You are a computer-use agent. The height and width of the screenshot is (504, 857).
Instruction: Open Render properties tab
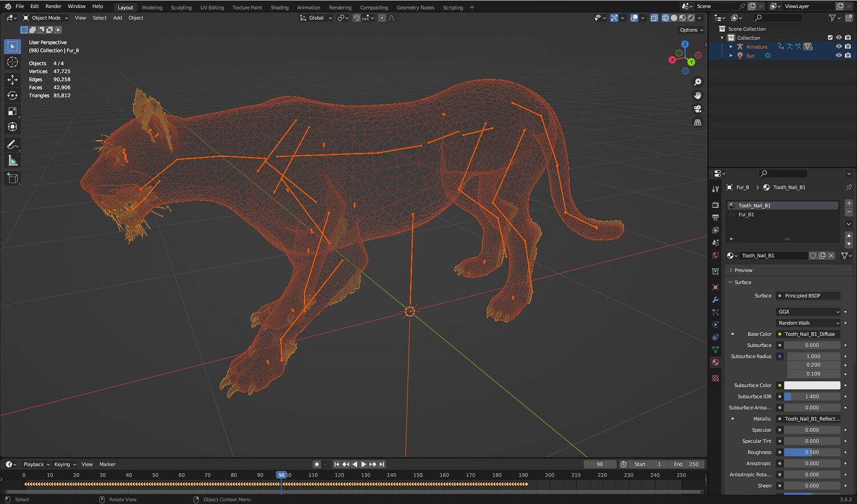[x=715, y=205]
